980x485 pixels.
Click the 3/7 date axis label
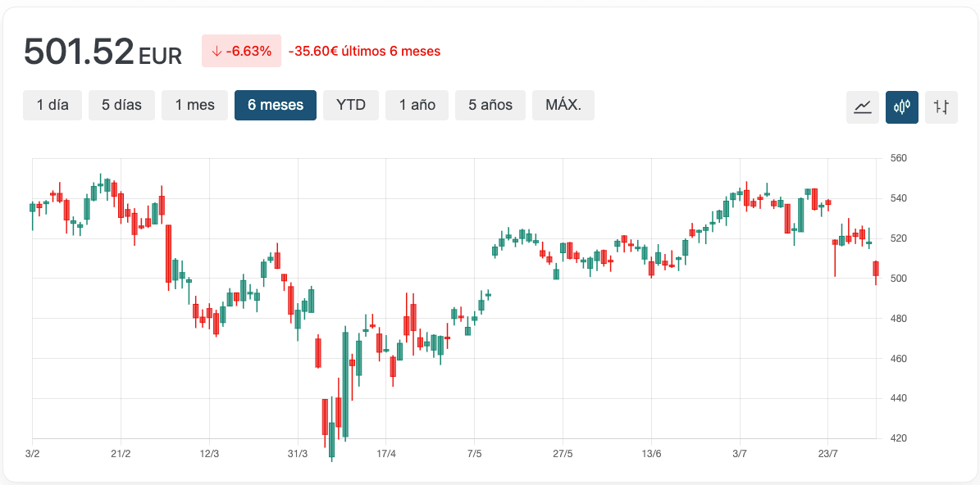739,454
